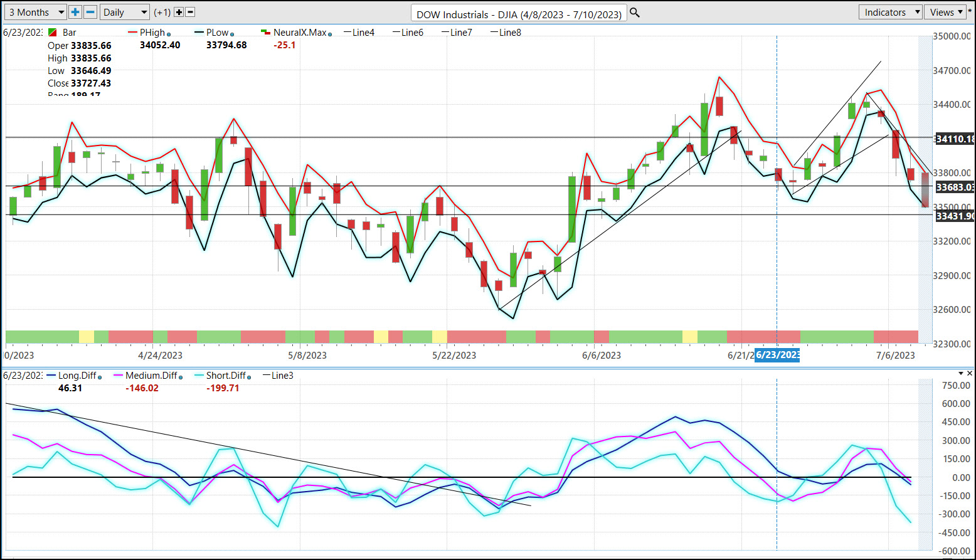Click the Close value 33727.43
The height and width of the screenshot is (560, 976).
coord(91,83)
